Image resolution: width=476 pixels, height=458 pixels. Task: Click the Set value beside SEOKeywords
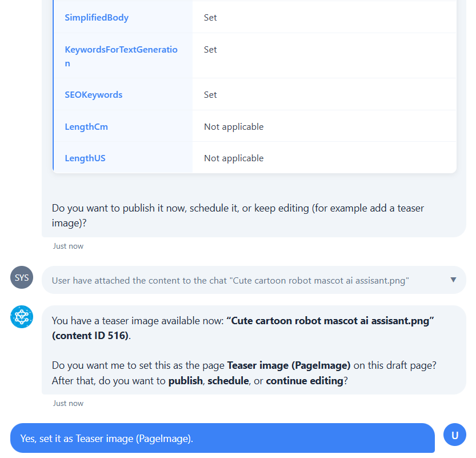click(x=210, y=95)
